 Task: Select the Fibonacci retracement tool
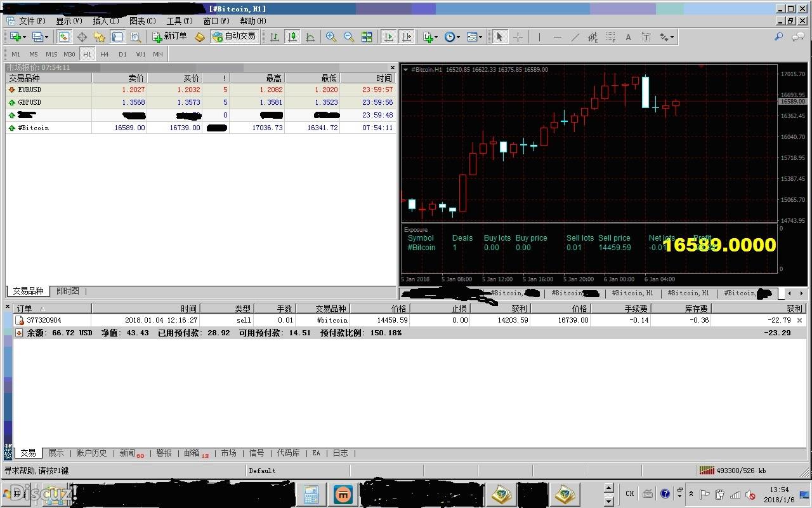coord(610,37)
